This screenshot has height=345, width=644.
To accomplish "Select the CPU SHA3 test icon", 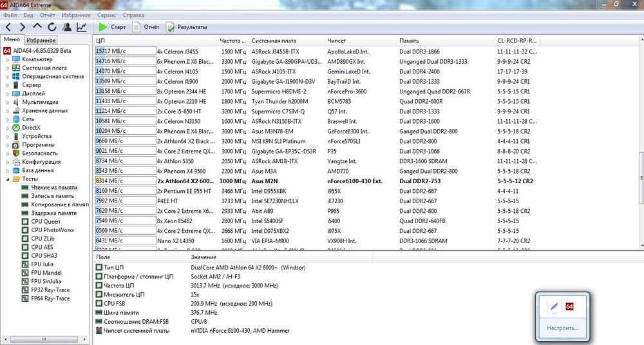I will pos(25,256).
